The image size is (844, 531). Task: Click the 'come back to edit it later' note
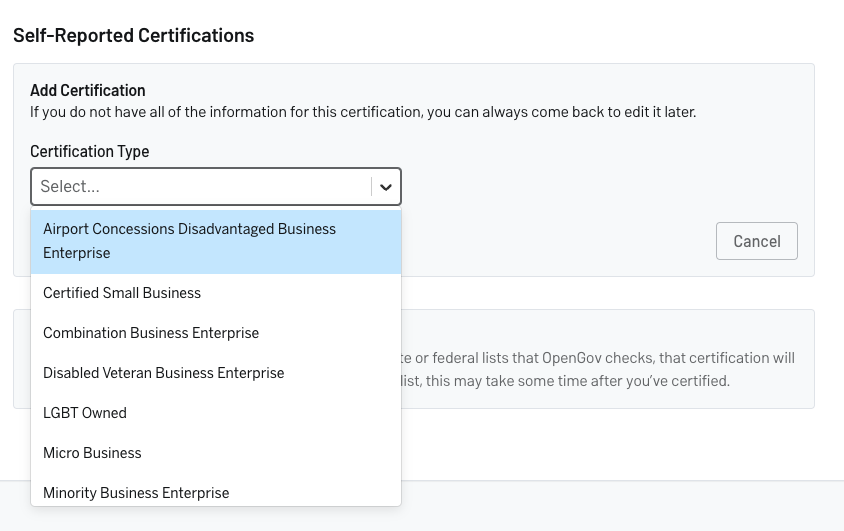pyautogui.click(x=363, y=112)
